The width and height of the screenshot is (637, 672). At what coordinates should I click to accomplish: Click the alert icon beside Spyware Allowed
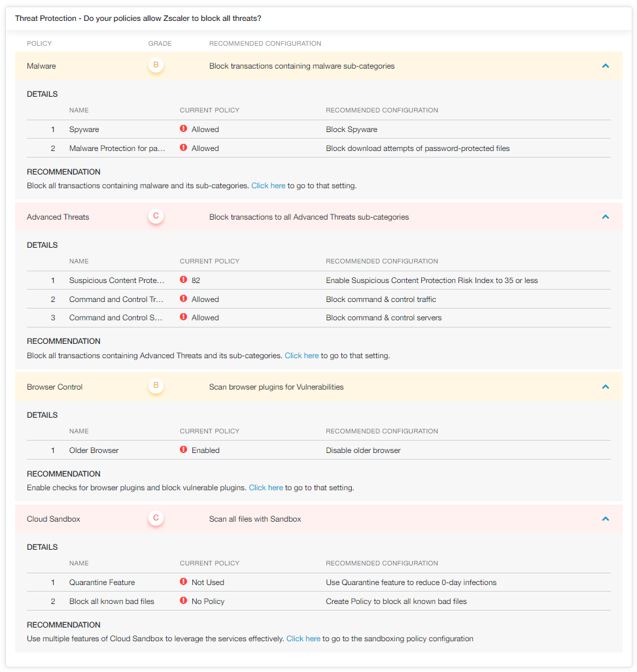tap(184, 129)
